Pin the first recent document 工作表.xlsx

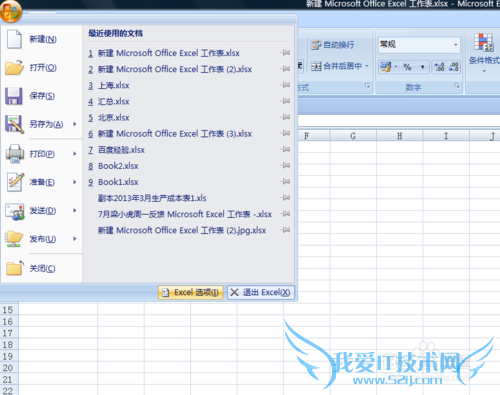pos(285,53)
